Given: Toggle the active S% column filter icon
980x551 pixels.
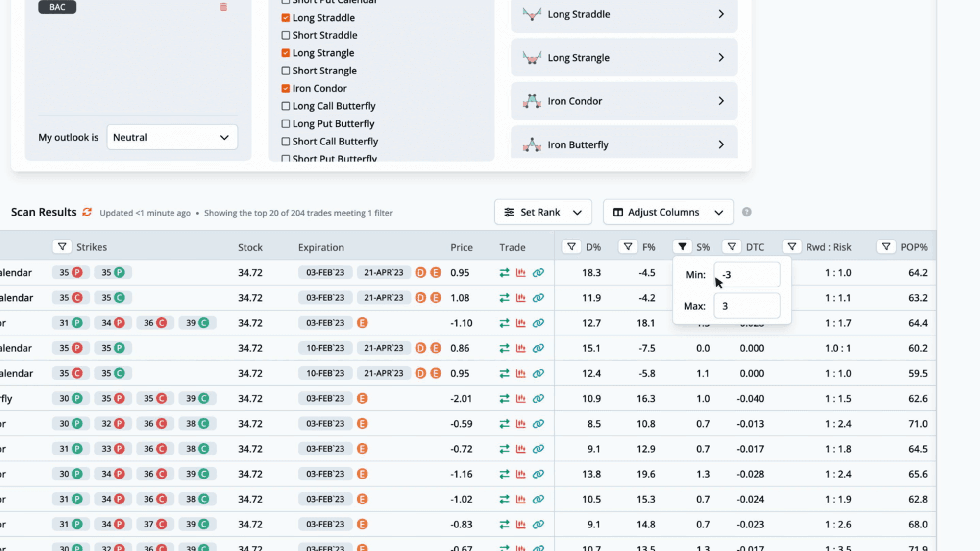Looking at the screenshot, I should pyautogui.click(x=682, y=247).
